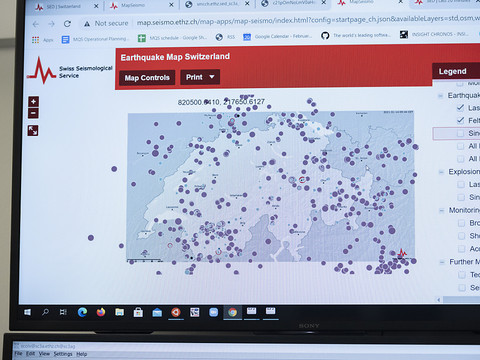The width and height of the screenshot is (480, 360).
Task: Close the smcchurthz.sed_sc3a tab
Action: point(247,4)
